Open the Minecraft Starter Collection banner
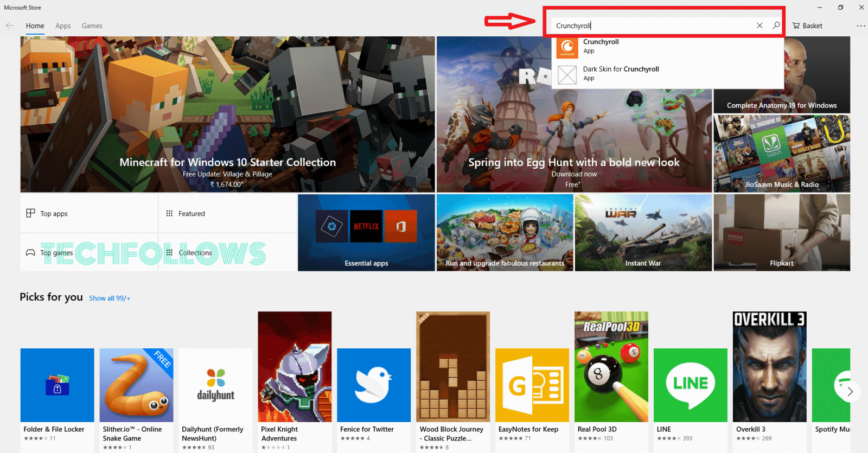Image resolution: width=868 pixels, height=453 pixels. coord(228,114)
